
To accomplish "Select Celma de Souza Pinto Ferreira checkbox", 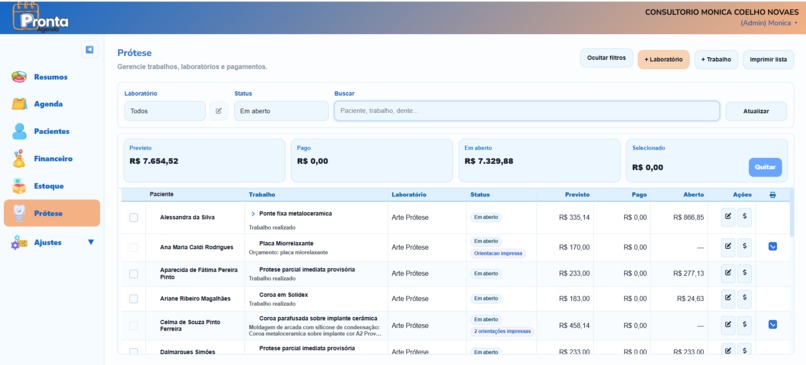I will pyautogui.click(x=134, y=325).
